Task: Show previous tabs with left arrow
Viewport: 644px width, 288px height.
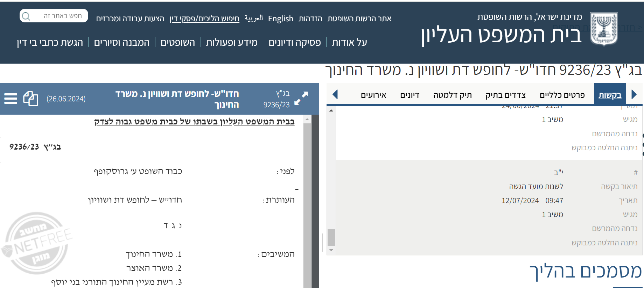Action: [335, 94]
